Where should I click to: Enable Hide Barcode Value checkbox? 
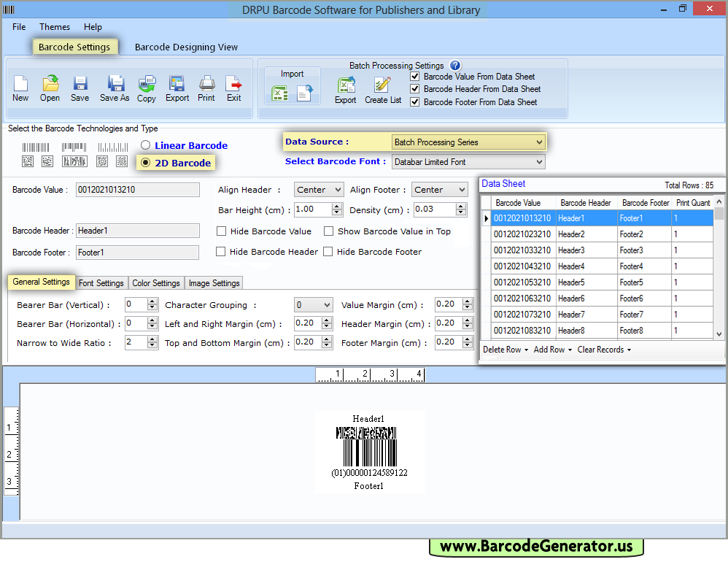(x=222, y=231)
